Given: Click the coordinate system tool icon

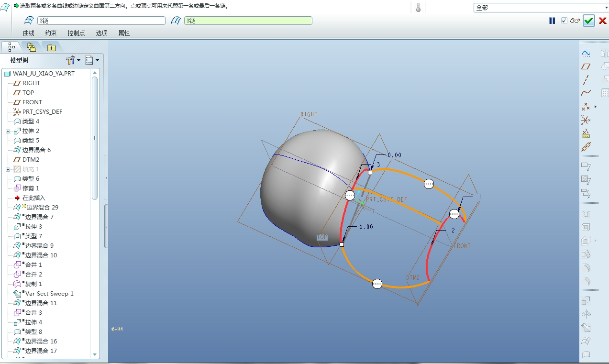Looking at the screenshot, I should tap(586, 120).
